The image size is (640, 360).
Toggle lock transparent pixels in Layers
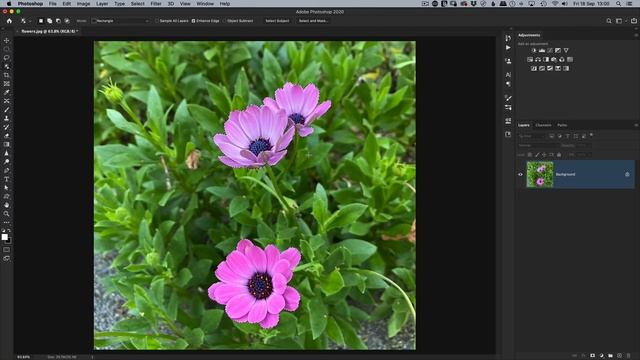[530, 155]
